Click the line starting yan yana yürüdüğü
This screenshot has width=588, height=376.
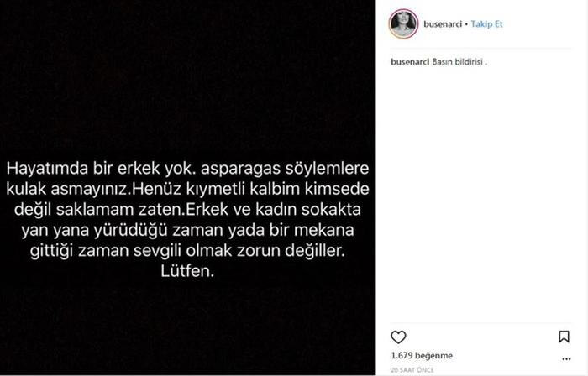coord(187,230)
